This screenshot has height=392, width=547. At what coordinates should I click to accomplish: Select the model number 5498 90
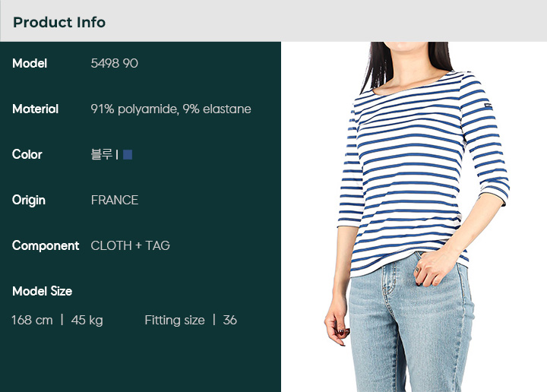pyautogui.click(x=115, y=63)
